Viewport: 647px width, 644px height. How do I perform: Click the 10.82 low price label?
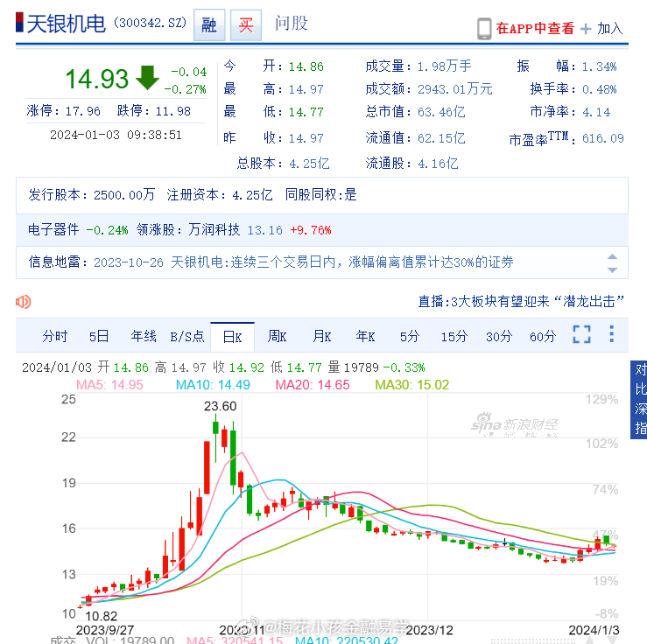click(x=101, y=616)
